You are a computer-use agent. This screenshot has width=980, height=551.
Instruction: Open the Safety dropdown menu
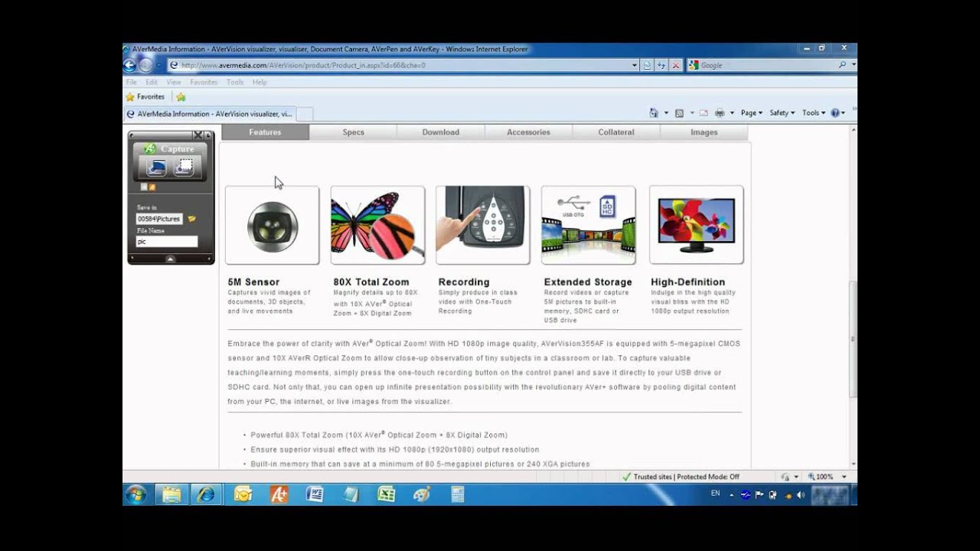pyautogui.click(x=782, y=112)
